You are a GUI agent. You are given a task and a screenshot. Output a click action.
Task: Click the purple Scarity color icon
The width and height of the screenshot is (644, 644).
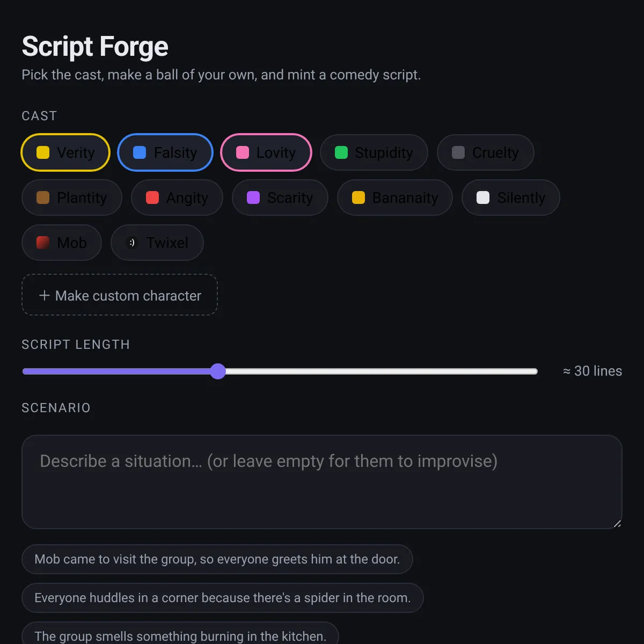click(x=253, y=197)
